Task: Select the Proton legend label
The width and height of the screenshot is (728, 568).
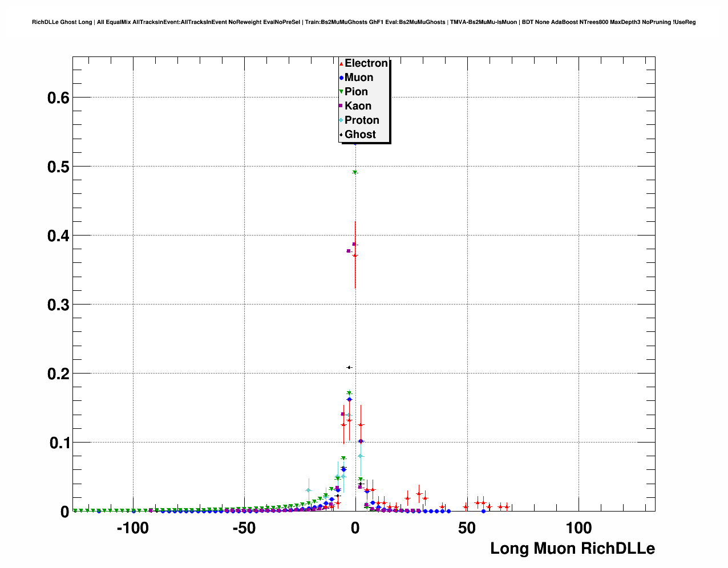Action: 362,120
